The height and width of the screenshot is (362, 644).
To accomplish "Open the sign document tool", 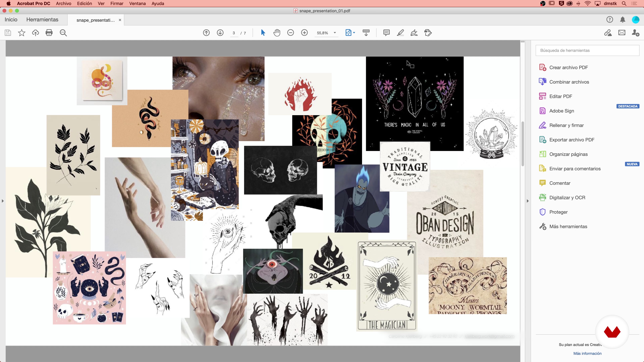I will 414,33.
